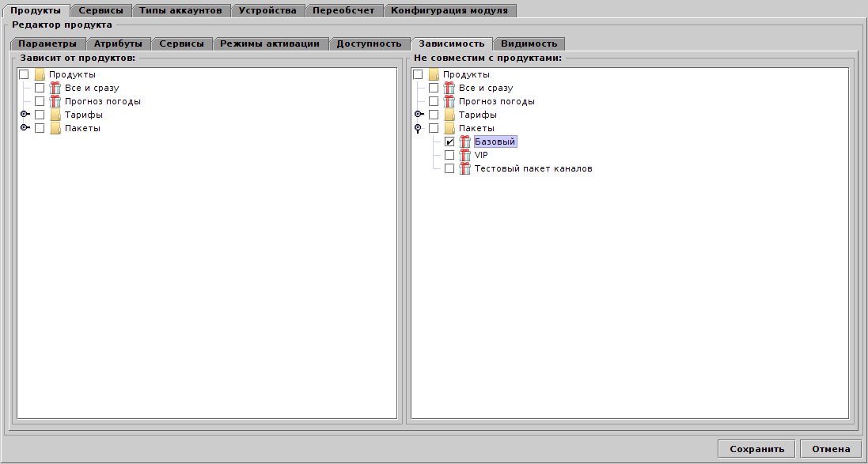Check the 'VIP' package checkbox

click(449, 155)
